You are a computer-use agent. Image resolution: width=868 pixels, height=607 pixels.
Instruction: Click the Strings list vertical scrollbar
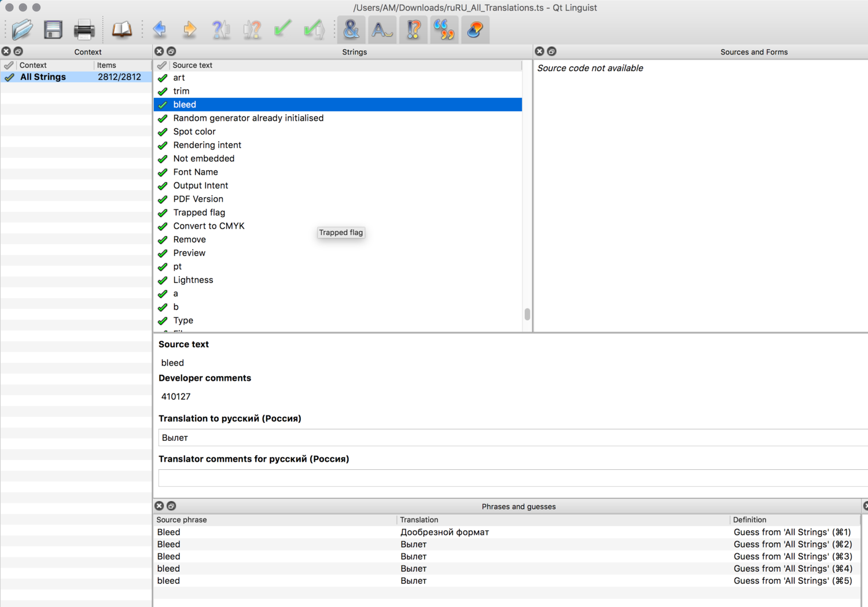click(x=527, y=314)
